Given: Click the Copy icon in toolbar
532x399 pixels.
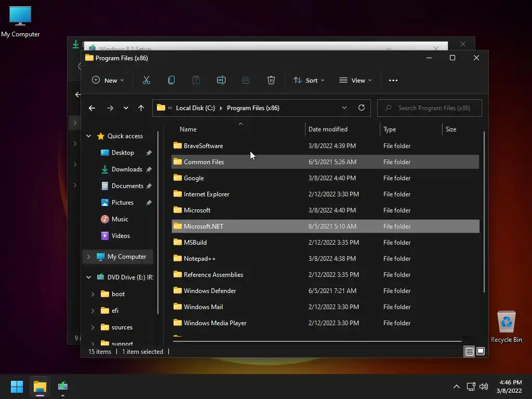Looking at the screenshot, I should click(171, 81).
